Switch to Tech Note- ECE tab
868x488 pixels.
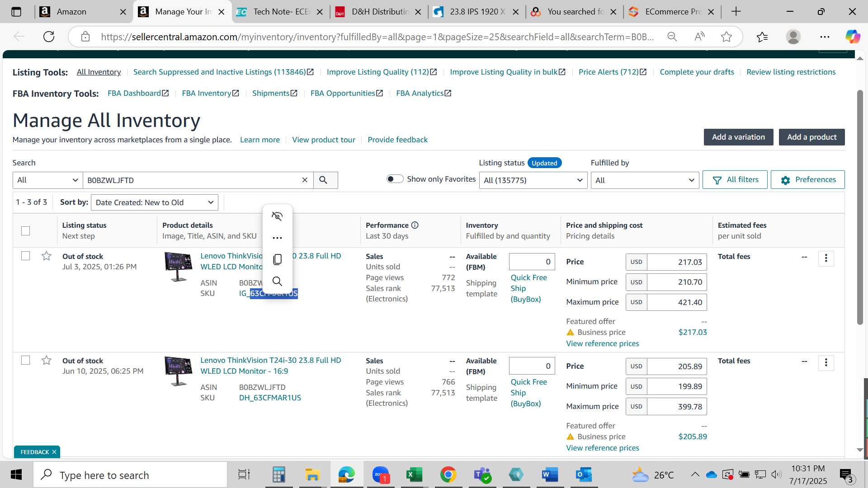pos(281,12)
